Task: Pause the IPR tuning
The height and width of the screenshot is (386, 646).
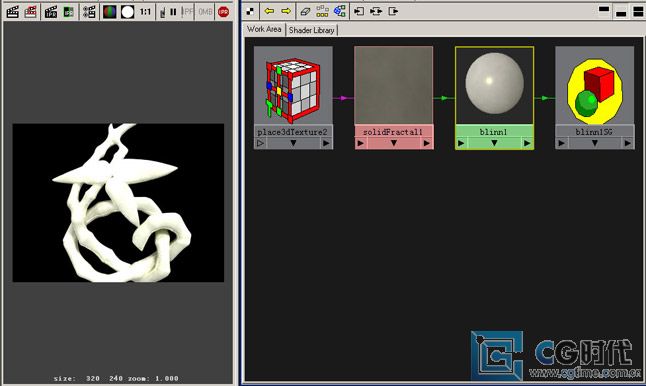Action: point(173,12)
